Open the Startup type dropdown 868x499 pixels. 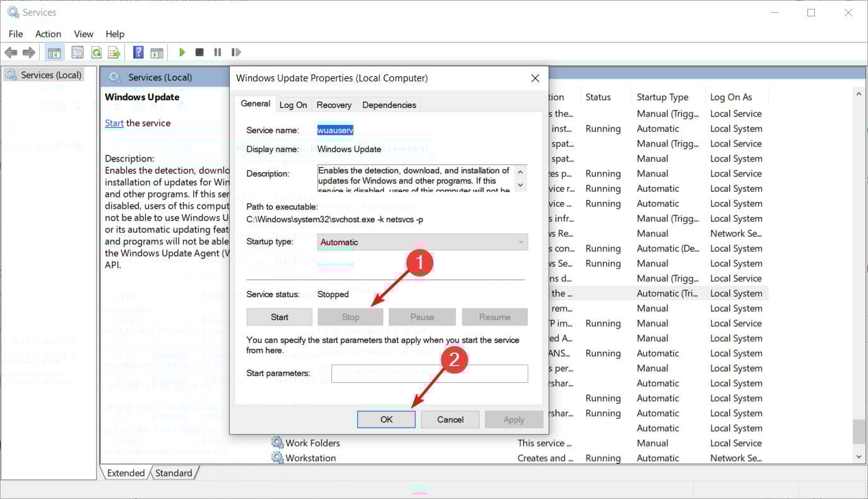coord(422,242)
